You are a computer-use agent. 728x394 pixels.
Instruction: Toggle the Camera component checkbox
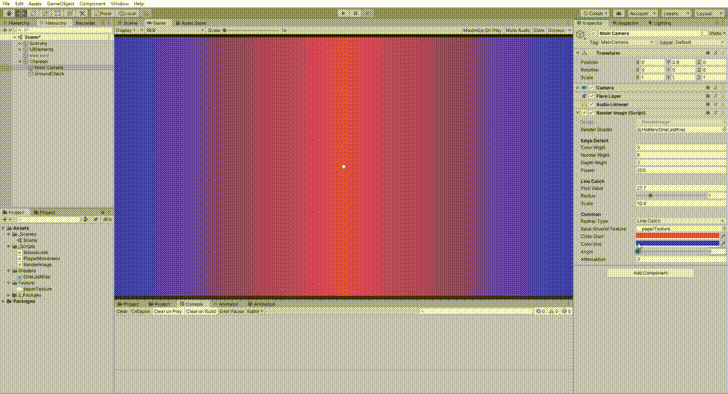tap(592, 88)
